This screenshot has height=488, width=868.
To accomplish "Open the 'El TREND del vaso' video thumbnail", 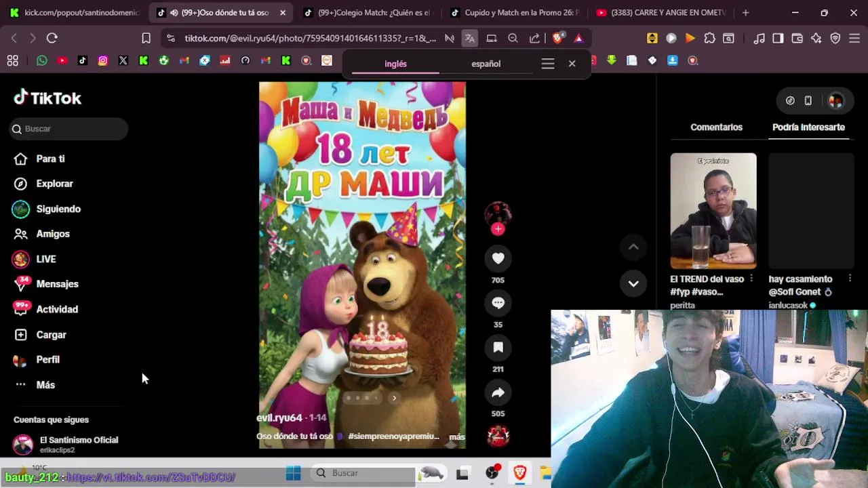I will 713,211.
